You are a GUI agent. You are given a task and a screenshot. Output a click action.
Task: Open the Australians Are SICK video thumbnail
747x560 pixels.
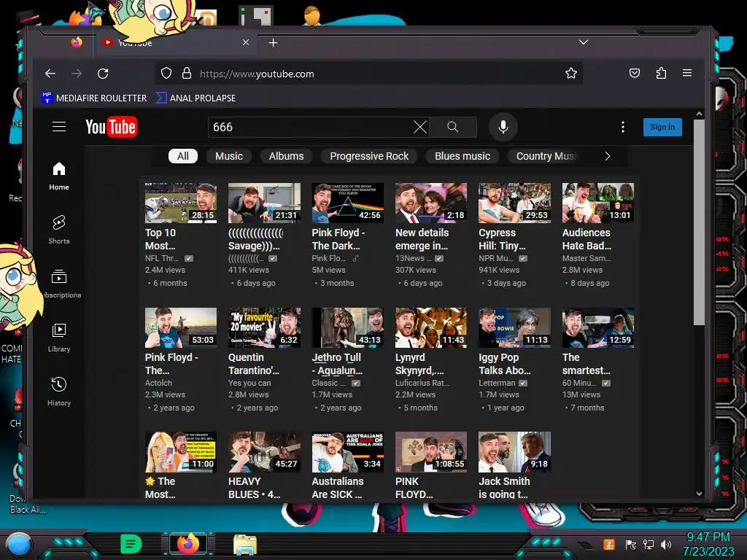[348, 452]
